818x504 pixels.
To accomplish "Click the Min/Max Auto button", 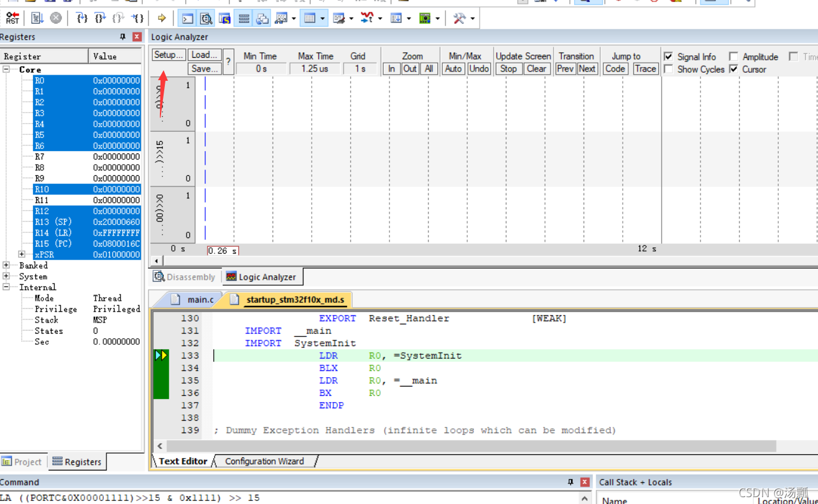I will pyautogui.click(x=453, y=68).
